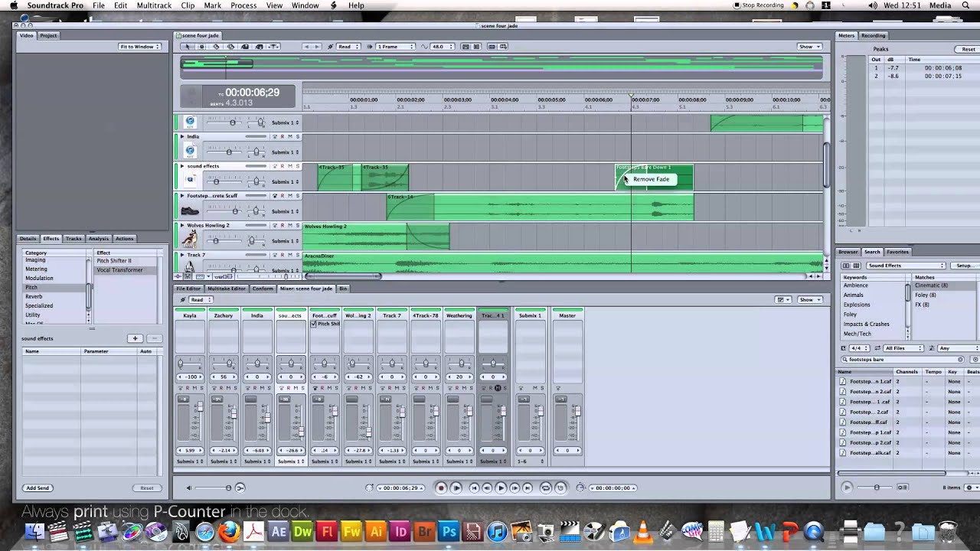980x551 pixels.
Task: Click Play from beginning button
Action: (x=457, y=487)
